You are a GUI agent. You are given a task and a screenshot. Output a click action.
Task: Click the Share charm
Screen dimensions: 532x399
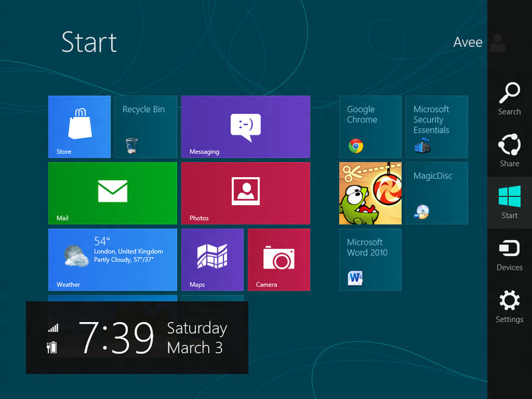(510, 151)
